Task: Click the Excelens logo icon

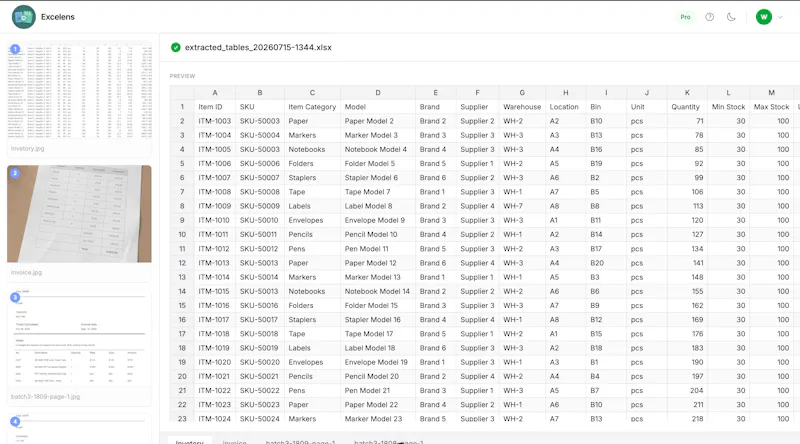Action: (x=23, y=17)
